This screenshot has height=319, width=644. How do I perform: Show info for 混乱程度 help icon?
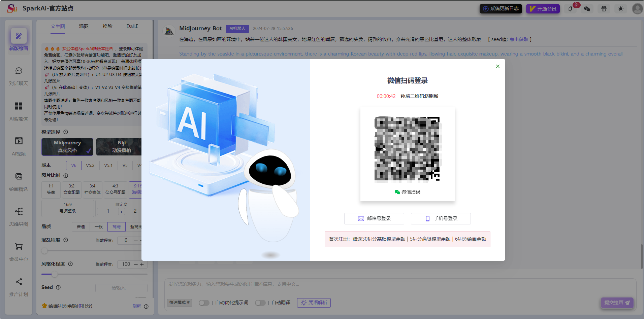[66, 240]
